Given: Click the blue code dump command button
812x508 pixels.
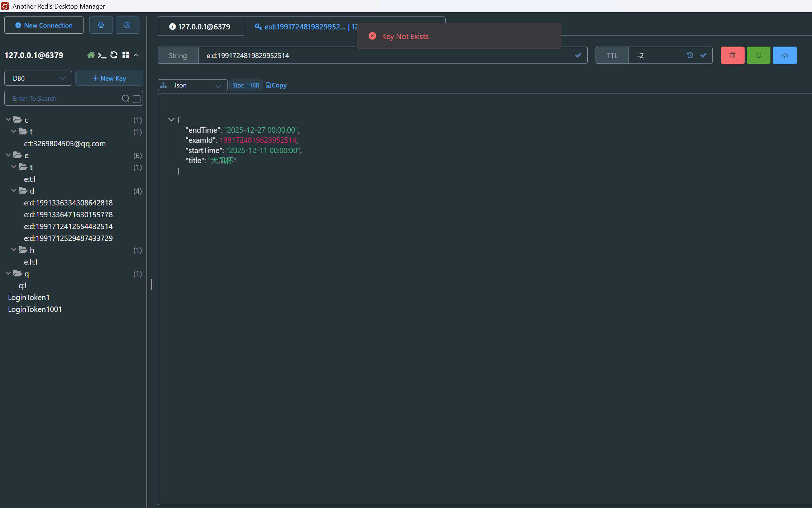Looking at the screenshot, I should (x=784, y=55).
